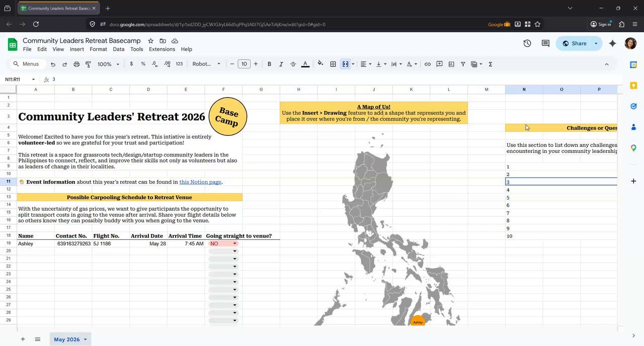Open the 'this Notion page' link
This screenshot has width=644, height=346.
[x=200, y=182]
